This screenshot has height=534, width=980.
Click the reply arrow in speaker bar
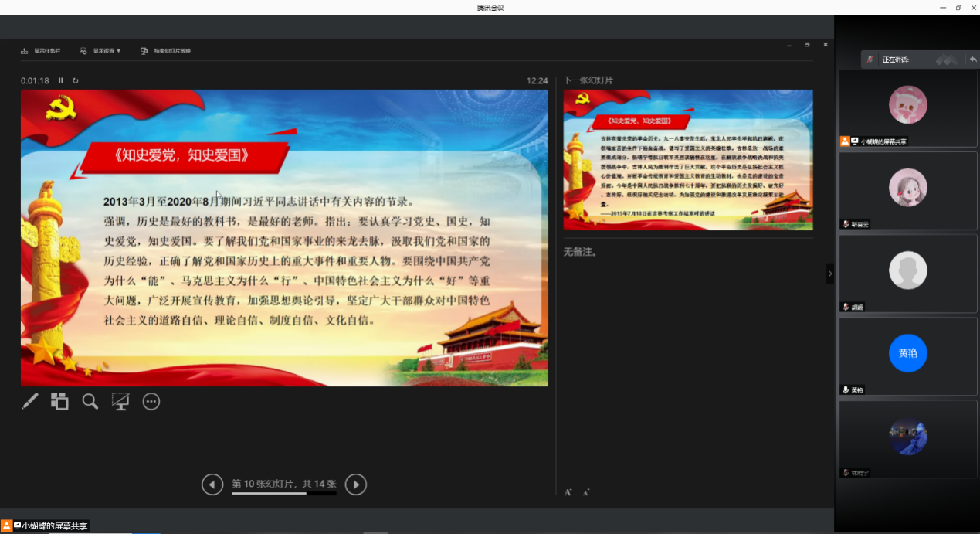click(973, 60)
